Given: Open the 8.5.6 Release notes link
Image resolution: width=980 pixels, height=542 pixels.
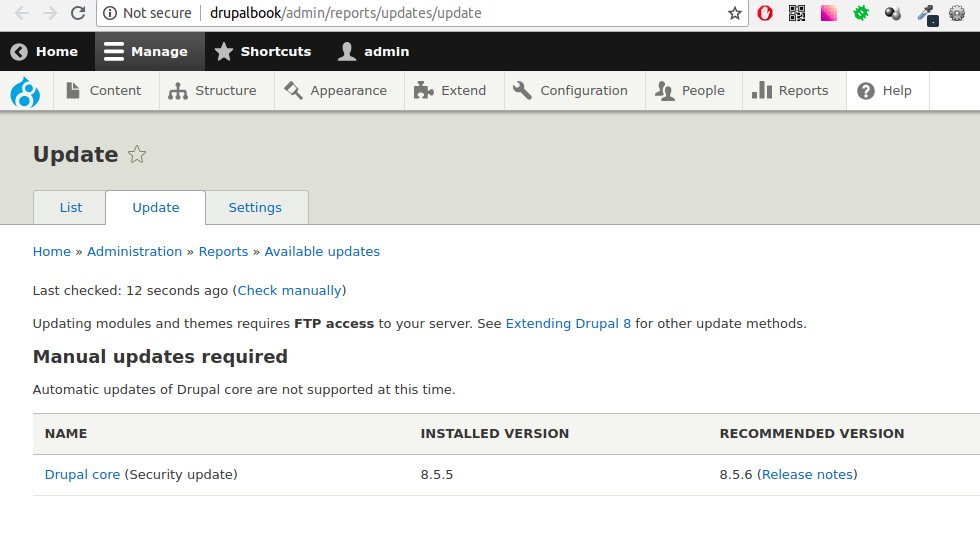Looking at the screenshot, I should coord(808,474).
